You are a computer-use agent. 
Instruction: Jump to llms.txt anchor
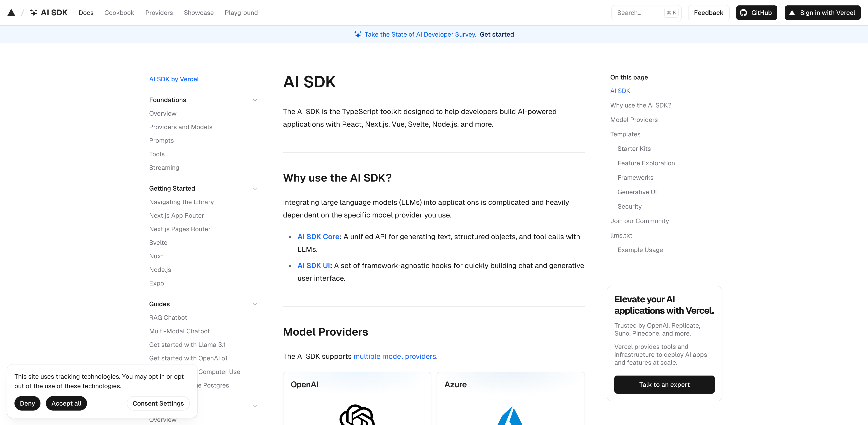tap(621, 236)
